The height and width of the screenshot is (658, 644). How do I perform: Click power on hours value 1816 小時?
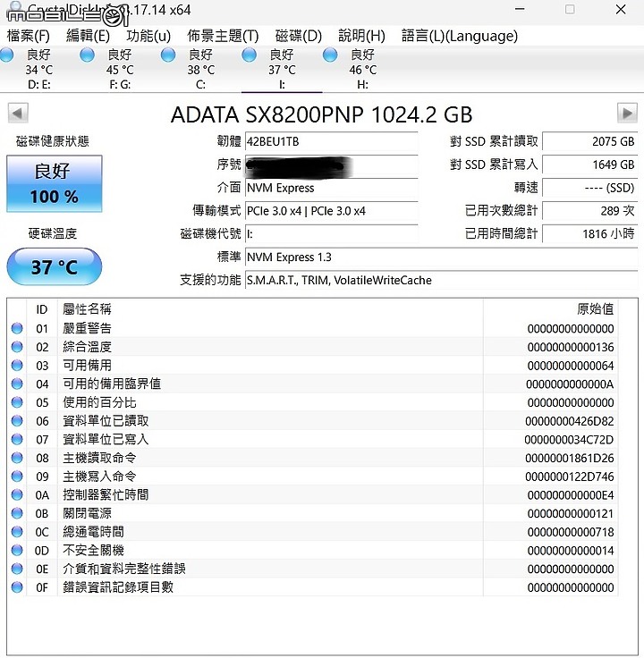pos(589,233)
